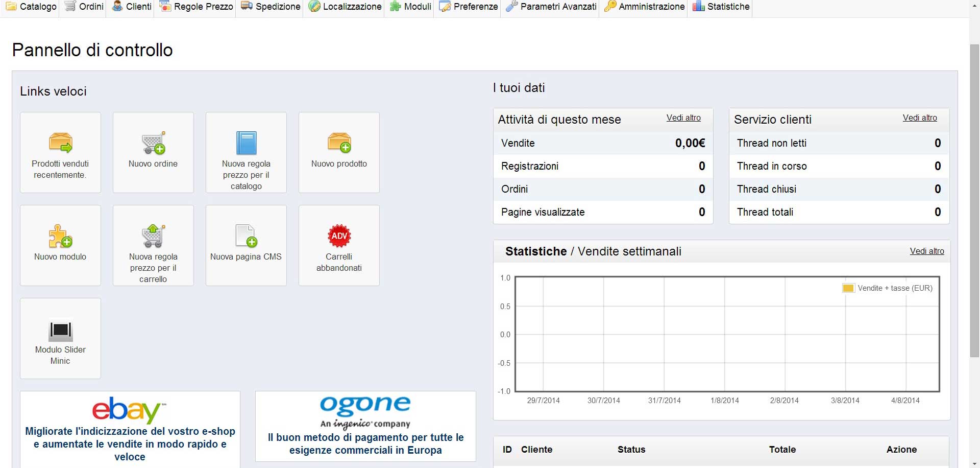This screenshot has height=468, width=980.
Task: Click the Pannello di controllo page title
Action: pyautogui.click(x=92, y=50)
